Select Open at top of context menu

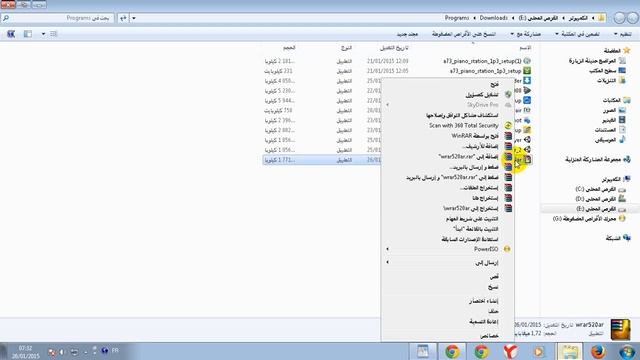tap(494, 84)
